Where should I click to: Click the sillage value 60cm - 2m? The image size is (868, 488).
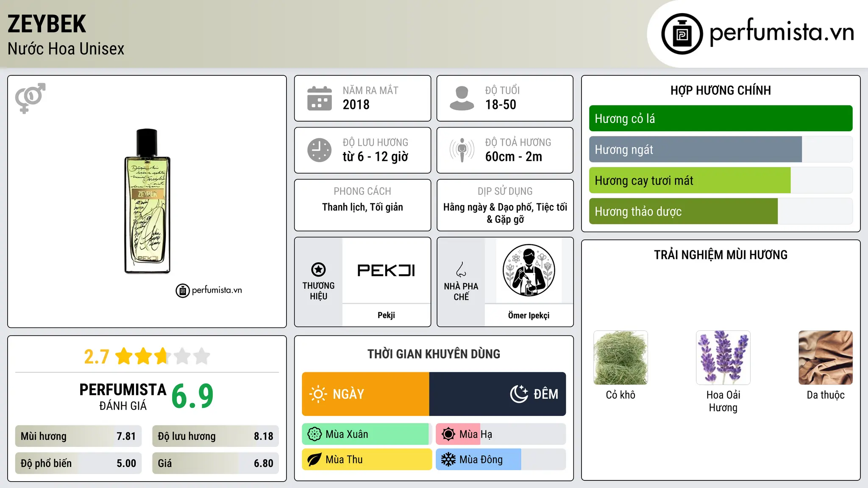click(514, 157)
